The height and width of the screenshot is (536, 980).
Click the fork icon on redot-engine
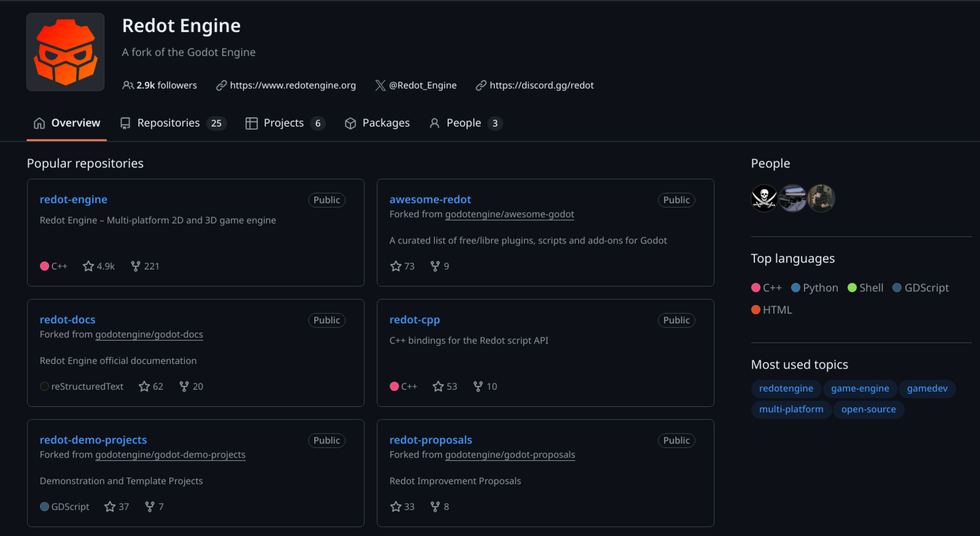pyautogui.click(x=136, y=266)
